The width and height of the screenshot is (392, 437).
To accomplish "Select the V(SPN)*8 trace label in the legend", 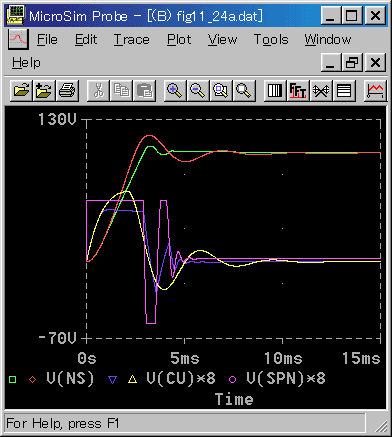I will click(x=286, y=379).
